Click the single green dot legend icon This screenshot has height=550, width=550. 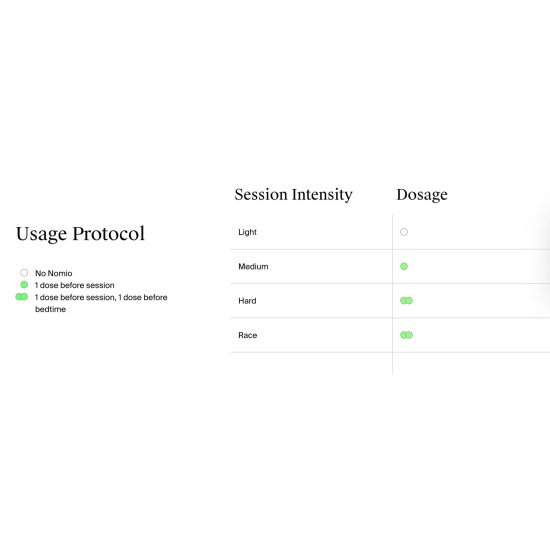(24, 284)
